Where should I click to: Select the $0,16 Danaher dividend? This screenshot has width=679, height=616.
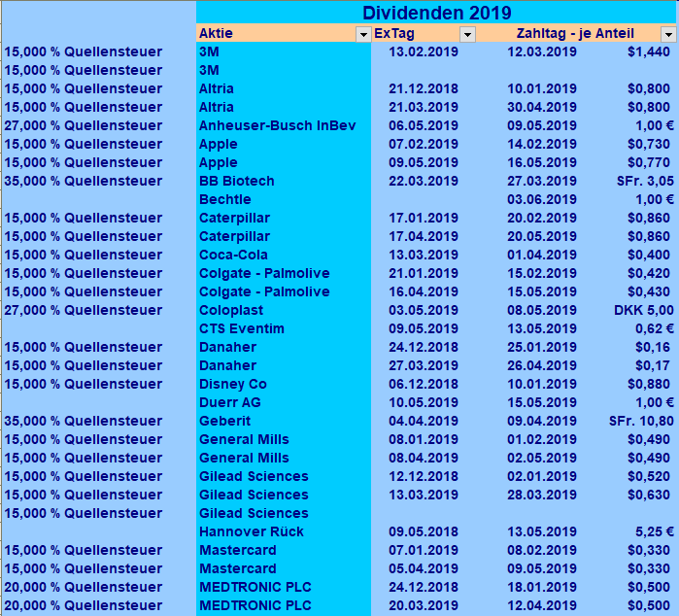click(x=653, y=347)
